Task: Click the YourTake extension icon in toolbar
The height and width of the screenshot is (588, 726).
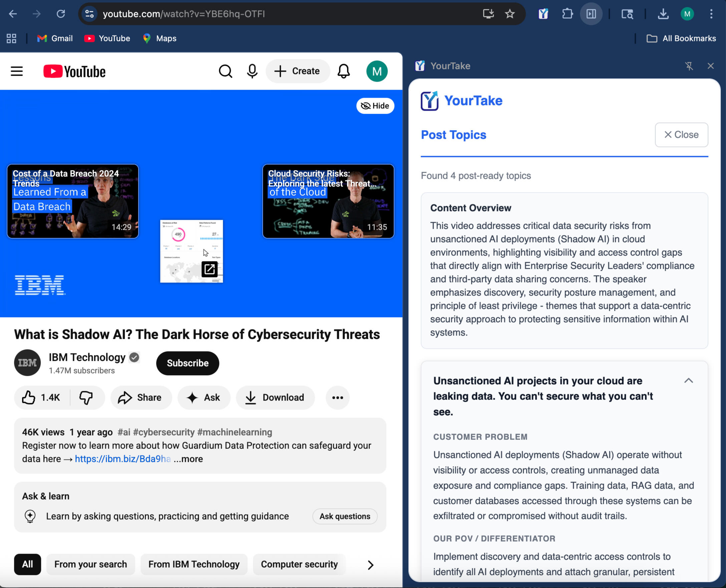Action: [543, 14]
